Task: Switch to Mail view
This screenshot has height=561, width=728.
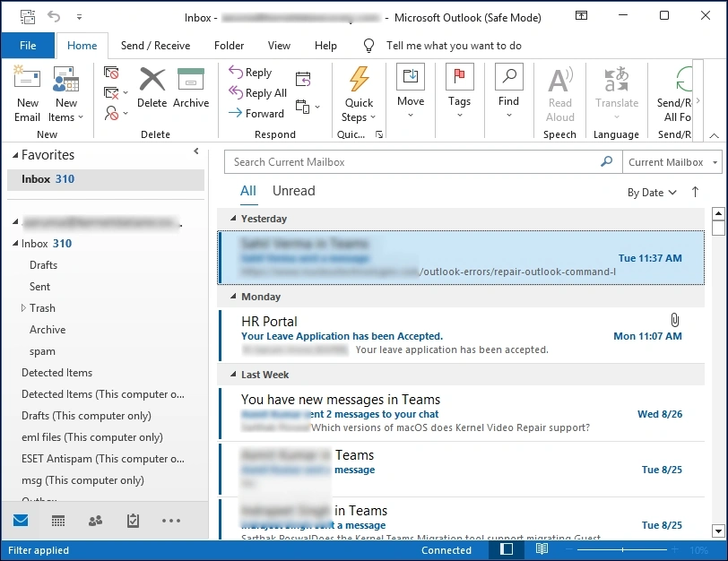Action: click(21, 521)
